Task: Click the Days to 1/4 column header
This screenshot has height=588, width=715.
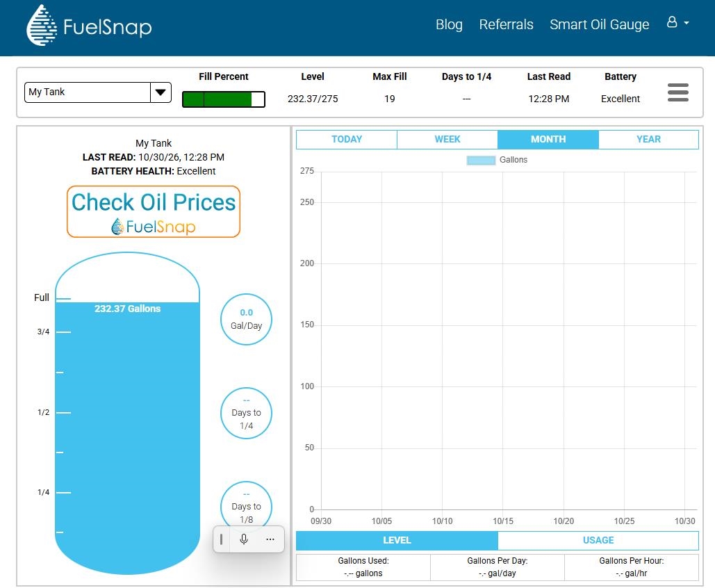Action: click(x=466, y=76)
